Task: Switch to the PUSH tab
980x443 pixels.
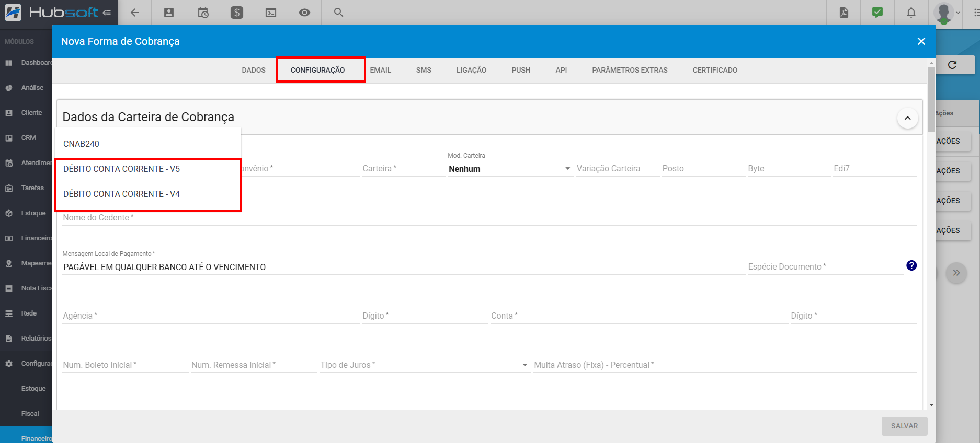Action: (x=521, y=70)
